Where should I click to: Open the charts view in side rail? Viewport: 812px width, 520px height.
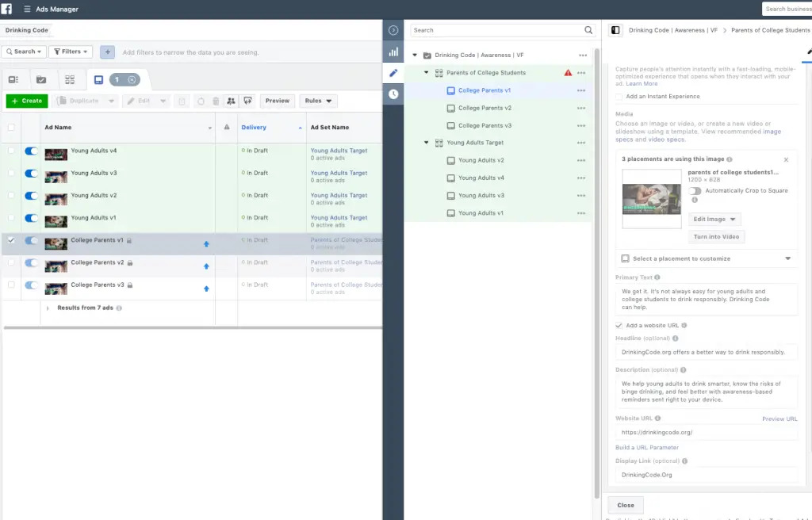click(393, 52)
